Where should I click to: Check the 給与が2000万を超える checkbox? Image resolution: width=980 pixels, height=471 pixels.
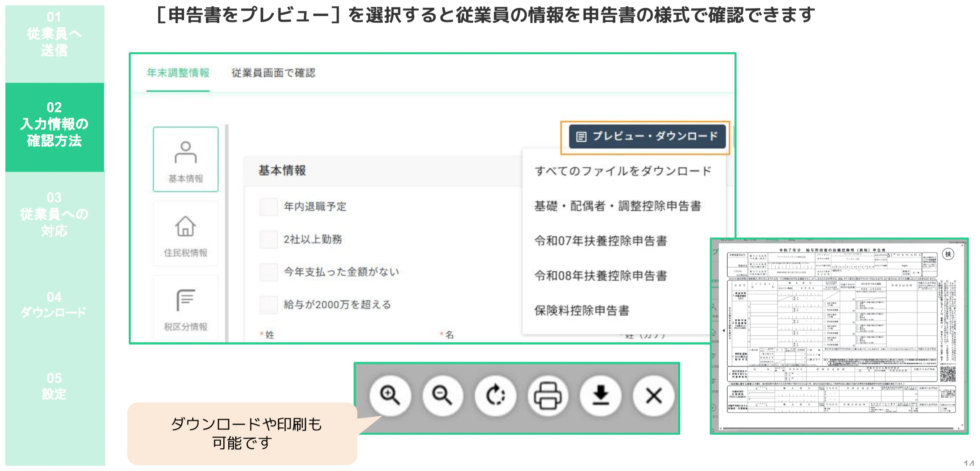(269, 305)
